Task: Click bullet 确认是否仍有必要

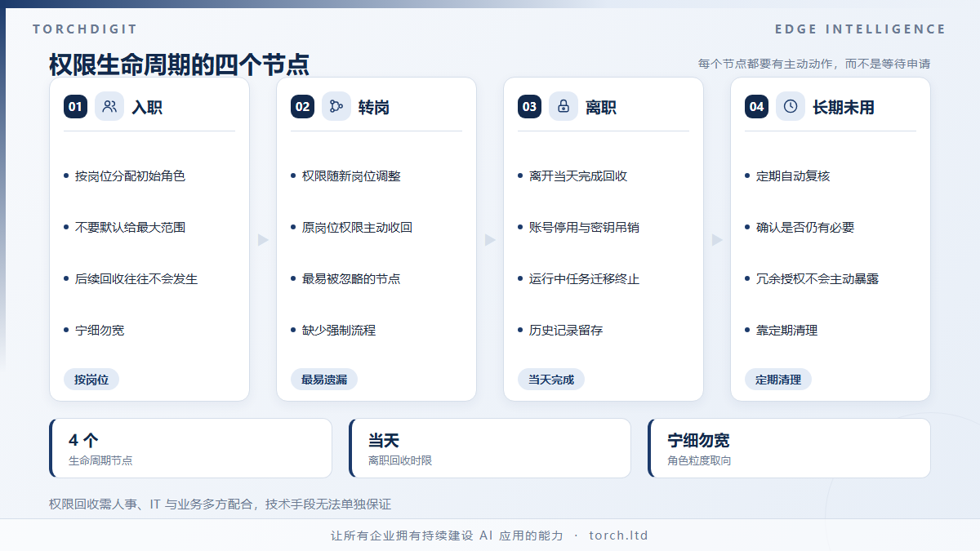Action: 805,227
